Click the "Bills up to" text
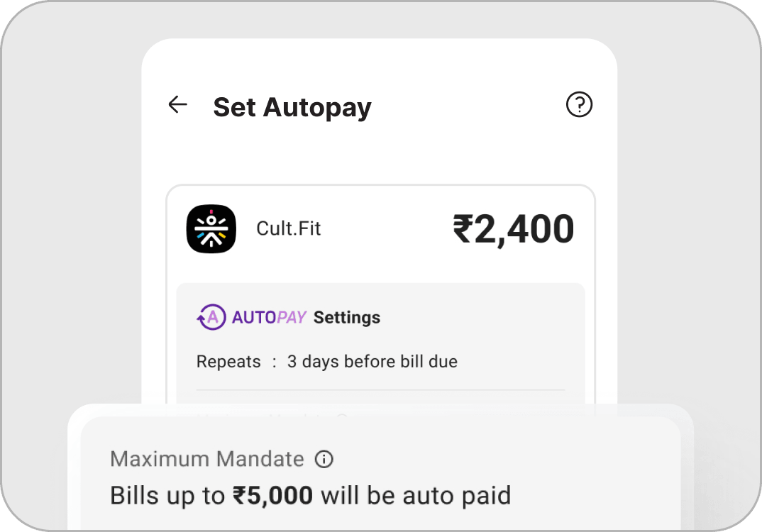The image size is (762, 532). tap(167, 495)
